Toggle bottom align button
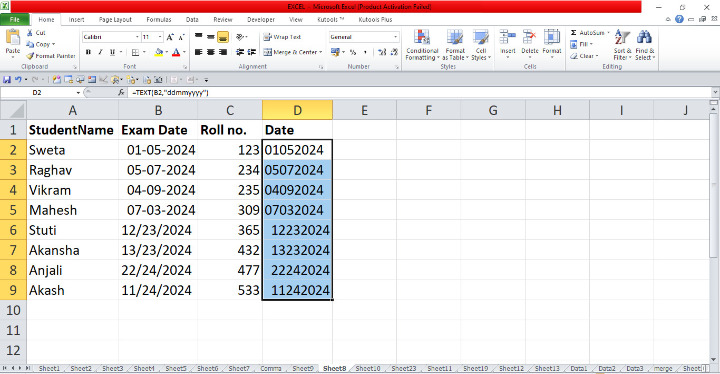This screenshot has height=374, width=720. click(223, 36)
